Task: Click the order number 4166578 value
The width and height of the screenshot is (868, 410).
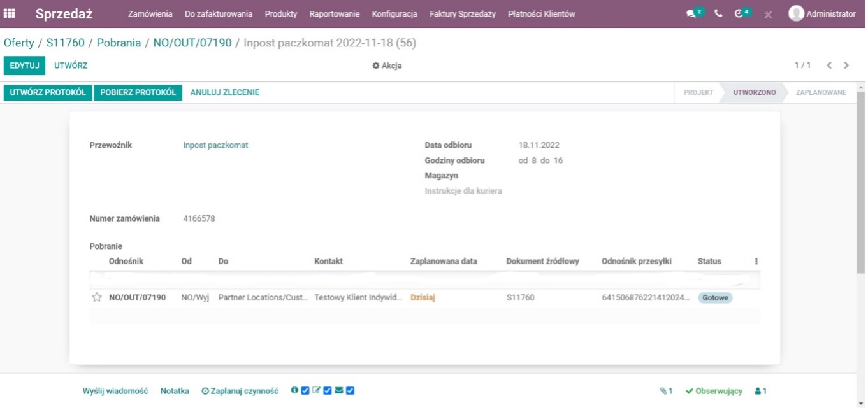Action: click(x=199, y=218)
